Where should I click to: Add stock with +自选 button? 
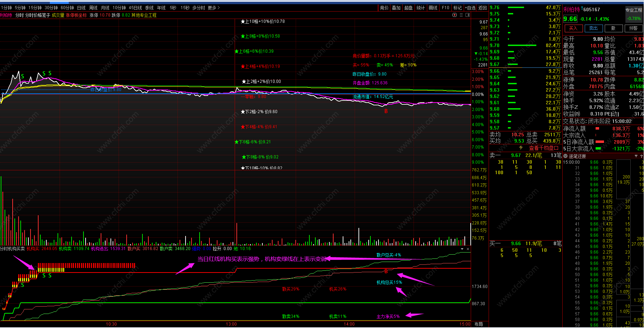pos(470,7)
